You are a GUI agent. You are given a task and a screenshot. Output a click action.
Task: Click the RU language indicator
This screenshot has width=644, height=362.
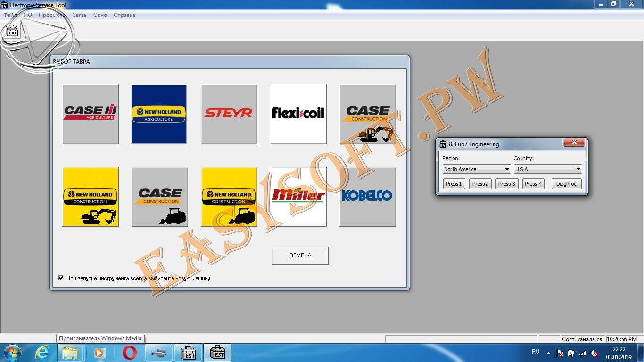(536, 352)
